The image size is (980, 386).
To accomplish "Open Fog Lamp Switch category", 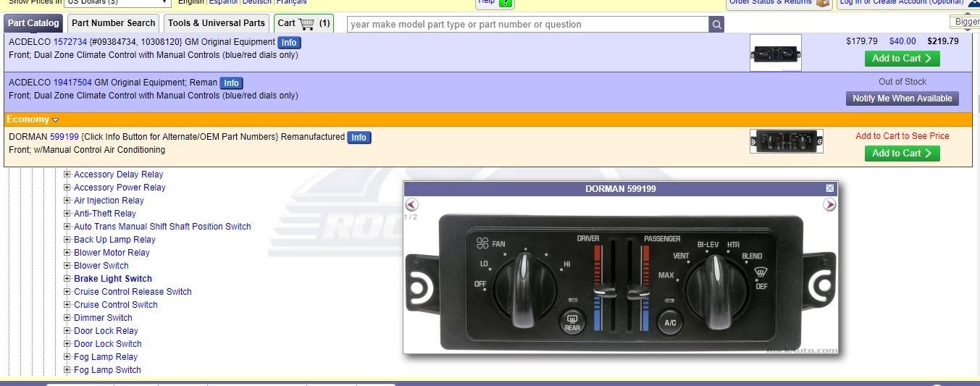I will click(107, 370).
